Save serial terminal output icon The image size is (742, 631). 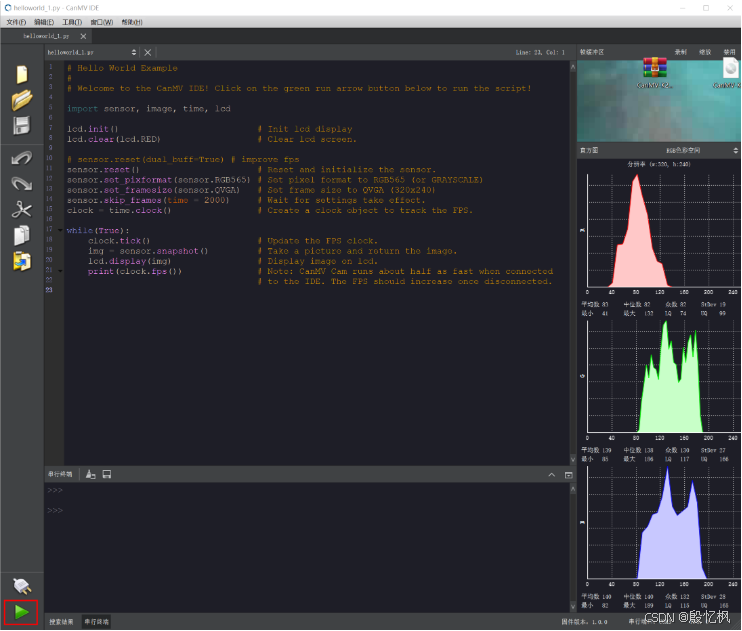[107, 474]
